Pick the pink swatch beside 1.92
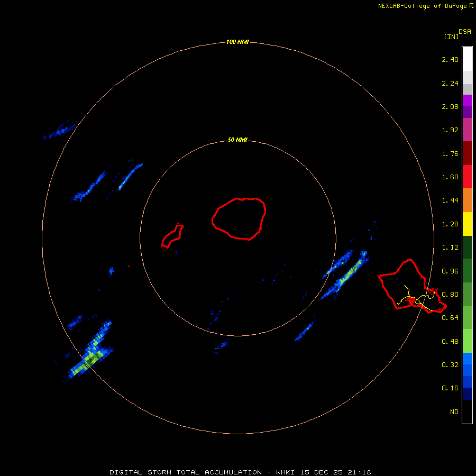Image resolution: width=476 pixels, height=476 pixels. pos(467,130)
